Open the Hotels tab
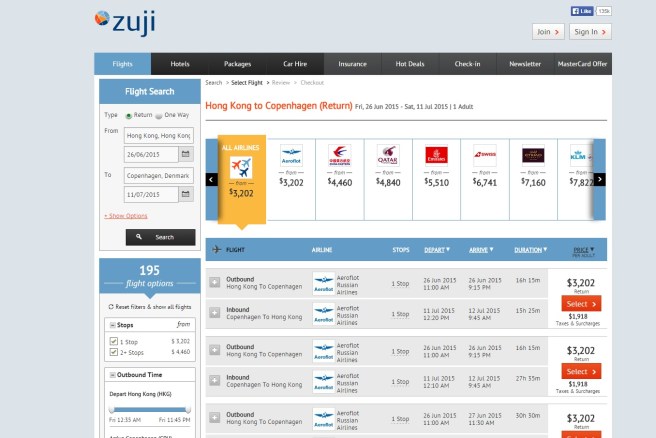This screenshot has width=656, height=438. [x=180, y=64]
